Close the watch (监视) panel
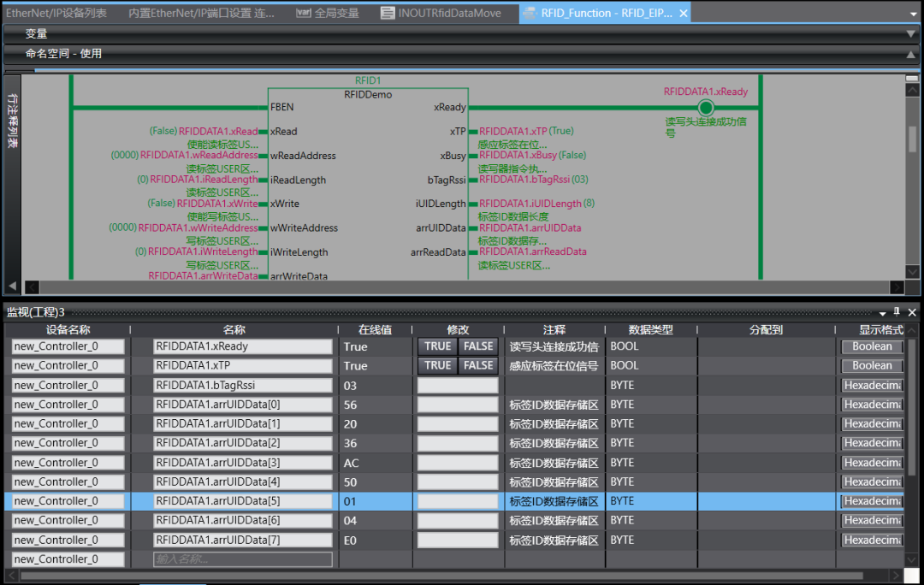The width and height of the screenshot is (924, 585). (912, 312)
